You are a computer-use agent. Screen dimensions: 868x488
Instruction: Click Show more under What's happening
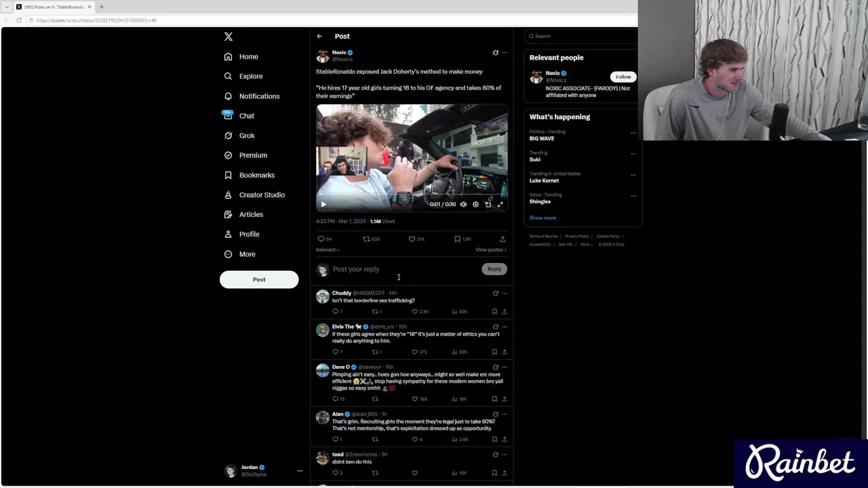tap(542, 218)
